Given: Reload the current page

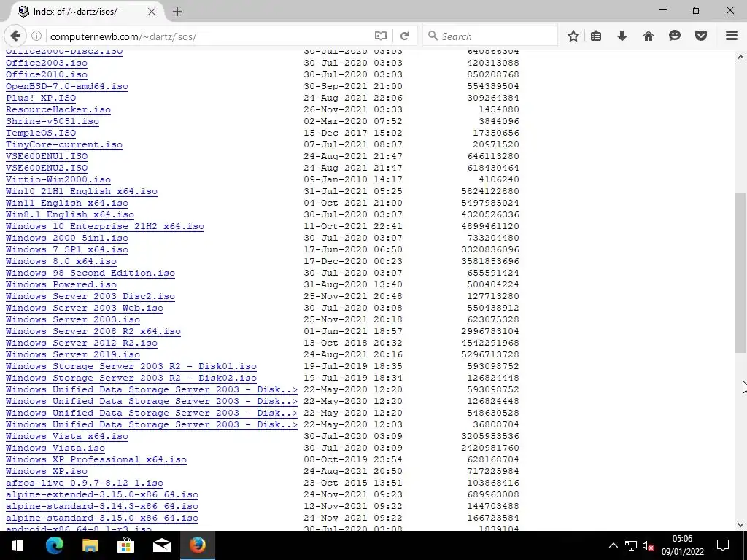Looking at the screenshot, I should (404, 36).
